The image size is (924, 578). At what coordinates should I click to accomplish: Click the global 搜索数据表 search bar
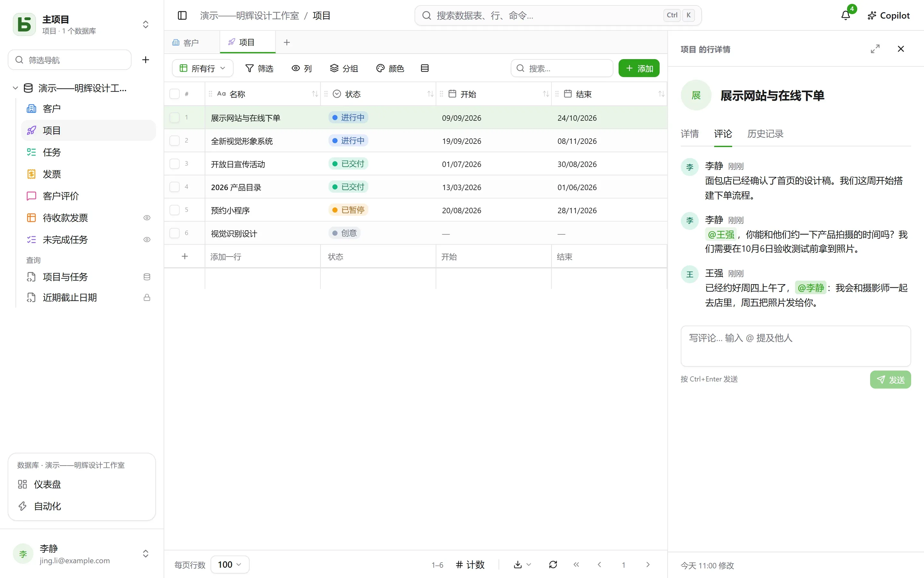(x=558, y=15)
